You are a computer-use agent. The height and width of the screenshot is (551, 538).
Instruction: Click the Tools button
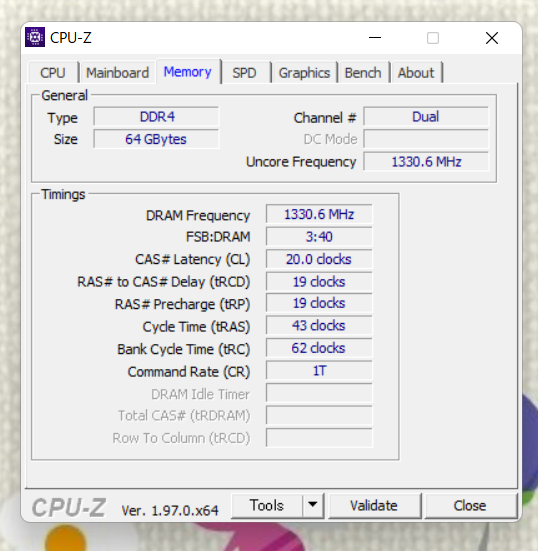click(267, 506)
